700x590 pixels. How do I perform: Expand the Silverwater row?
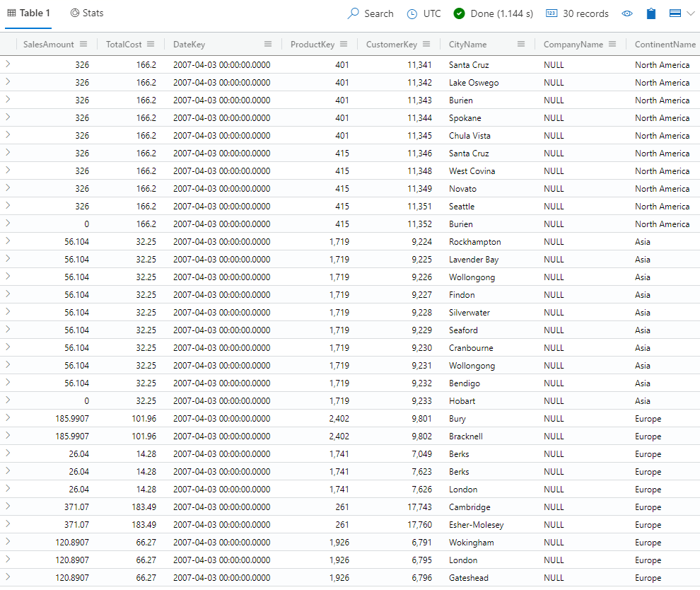click(x=8, y=312)
